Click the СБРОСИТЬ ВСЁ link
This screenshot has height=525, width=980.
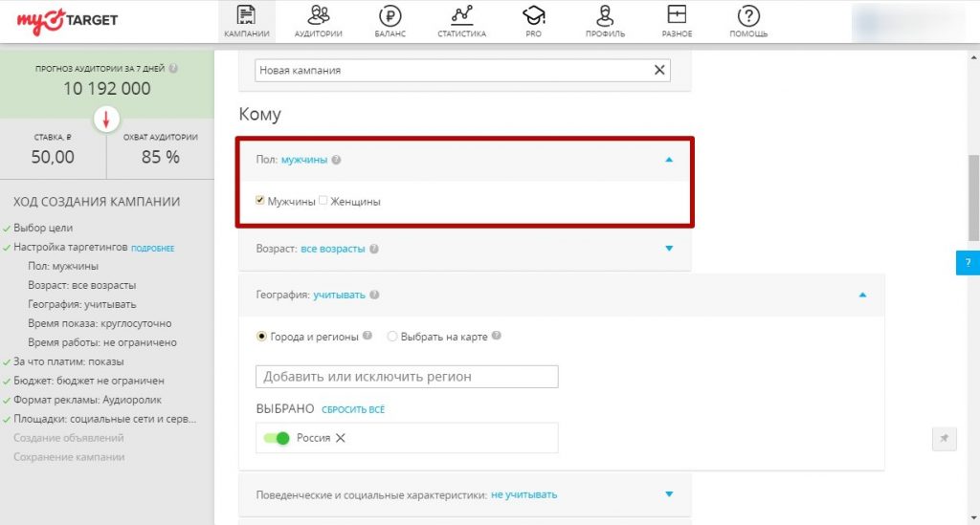[x=352, y=409]
